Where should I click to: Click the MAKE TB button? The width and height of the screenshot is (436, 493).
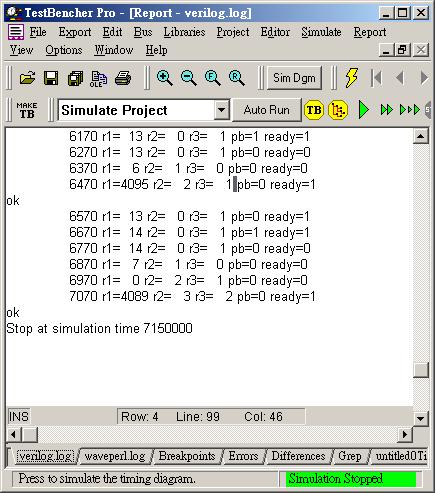(27, 110)
